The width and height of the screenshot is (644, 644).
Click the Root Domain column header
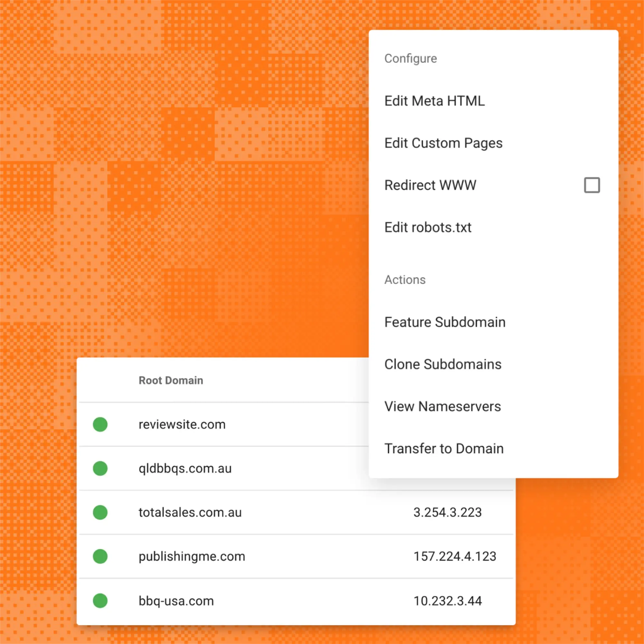tap(171, 380)
